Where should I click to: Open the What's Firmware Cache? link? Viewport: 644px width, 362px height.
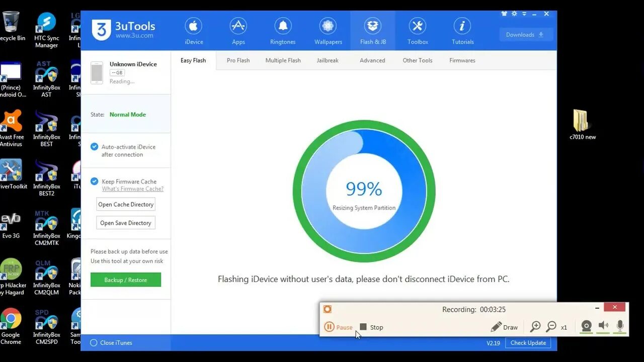pyautogui.click(x=133, y=189)
